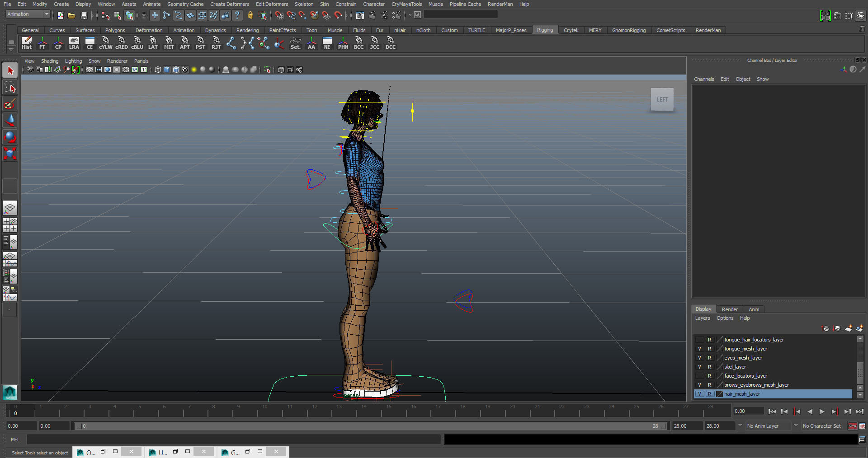
Task: Toggle R display type on eyes_mesh_layer
Action: (x=709, y=358)
